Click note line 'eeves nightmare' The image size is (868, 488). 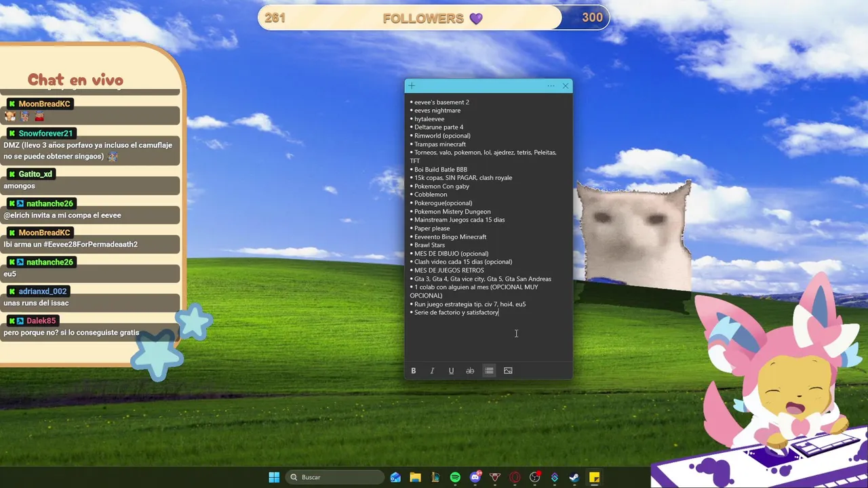[437, 110]
